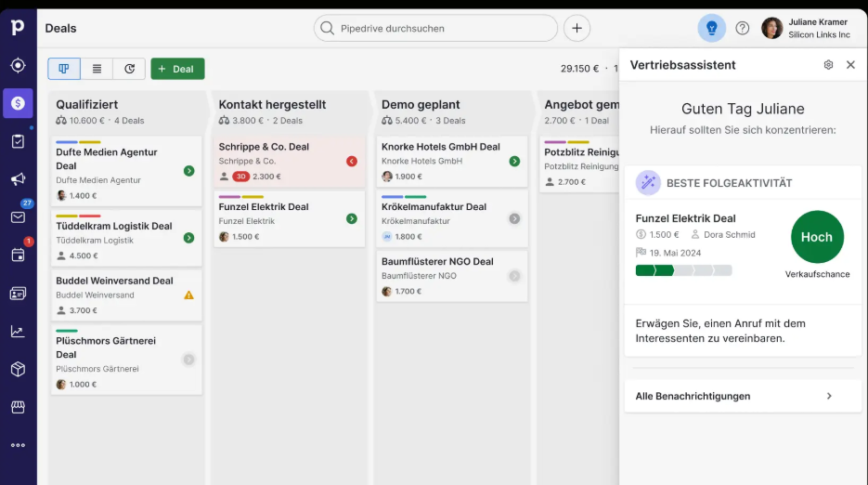Open Marketplace store icon in sidebar
This screenshot has width=868, height=485.
[18, 407]
